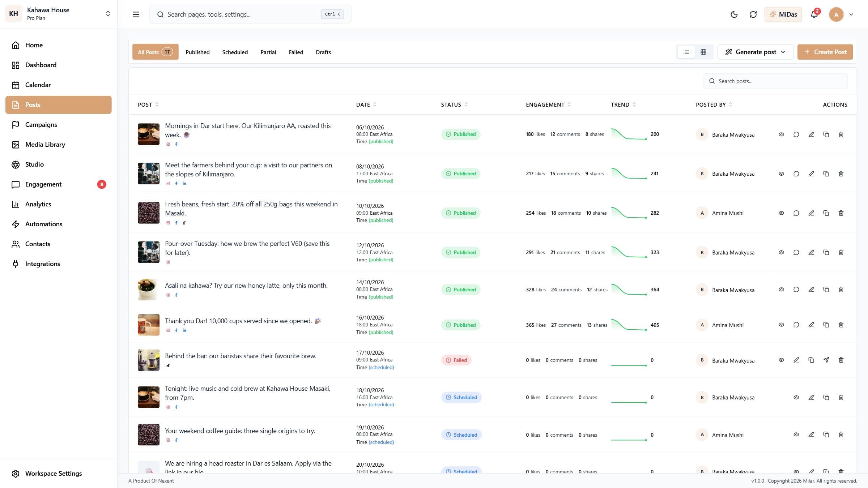Delete the Behind the bar post
The width and height of the screenshot is (868, 488).
point(841,360)
